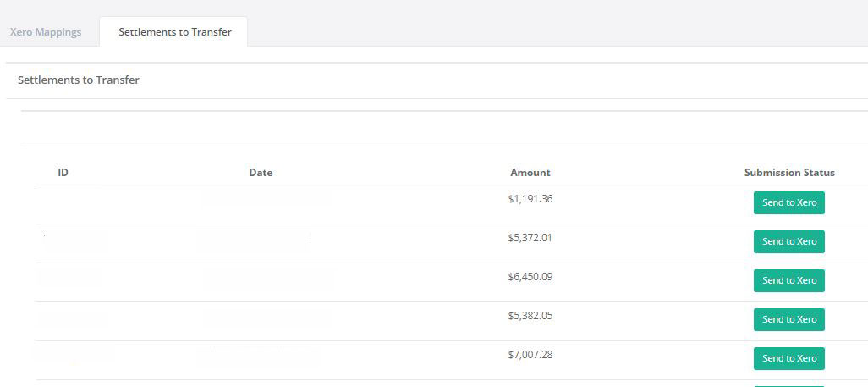Image resolution: width=868 pixels, height=387 pixels.
Task: Sort by the Date column header
Action: (261, 173)
